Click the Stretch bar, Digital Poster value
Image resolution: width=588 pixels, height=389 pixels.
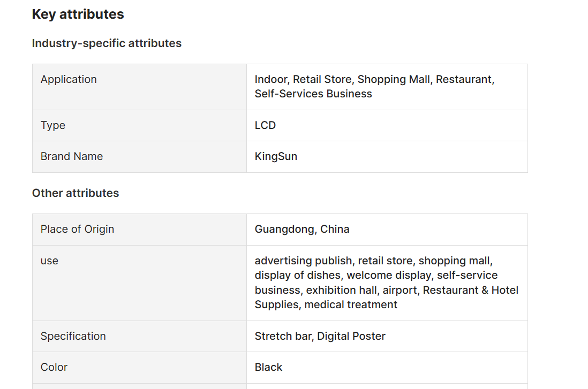(320, 336)
